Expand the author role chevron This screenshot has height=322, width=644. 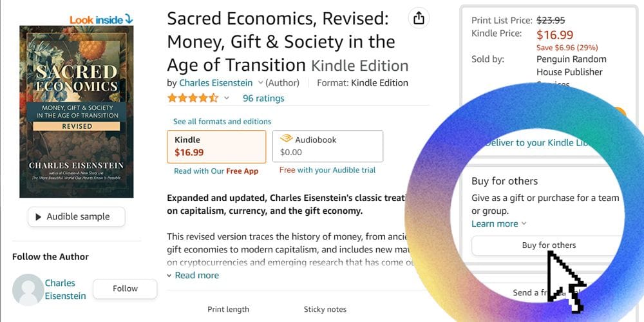tap(261, 83)
